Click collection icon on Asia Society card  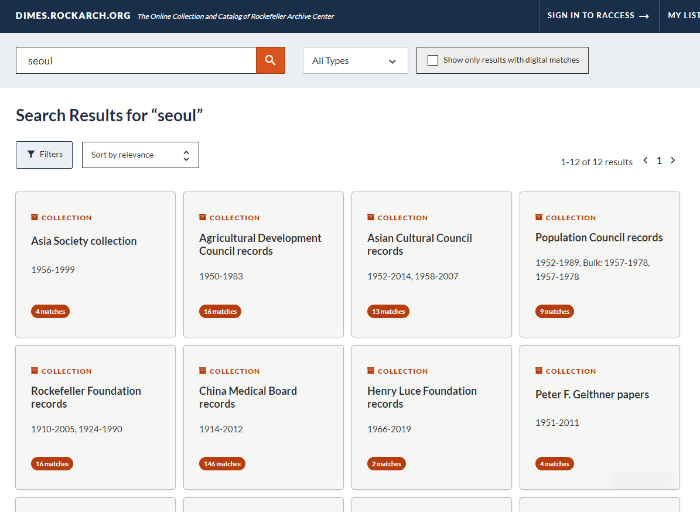tap(34, 217)
